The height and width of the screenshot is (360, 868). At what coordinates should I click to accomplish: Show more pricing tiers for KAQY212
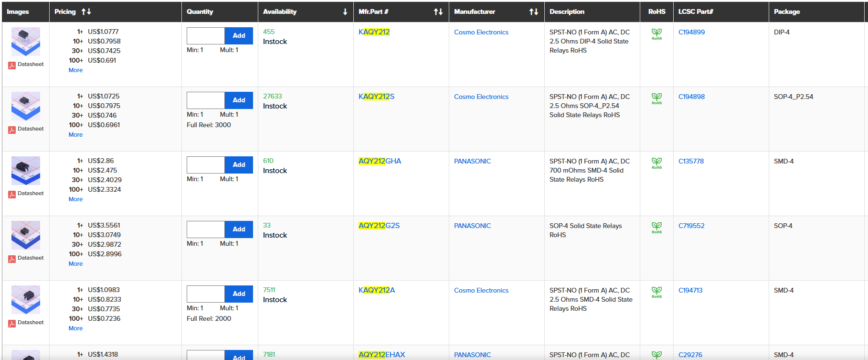pos(75,70)
